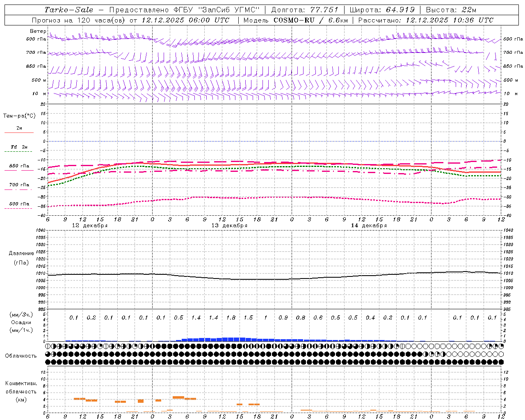Click the "Конвективн." convective cloud label

tap(21, 383)
